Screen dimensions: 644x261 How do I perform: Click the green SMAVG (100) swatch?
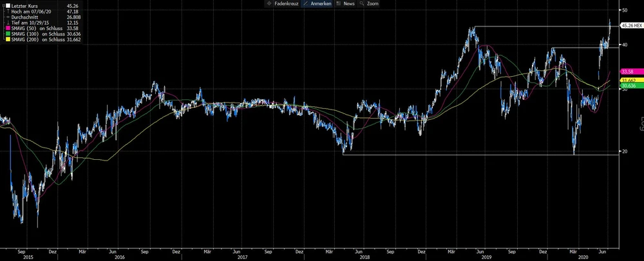coord(7,34)
